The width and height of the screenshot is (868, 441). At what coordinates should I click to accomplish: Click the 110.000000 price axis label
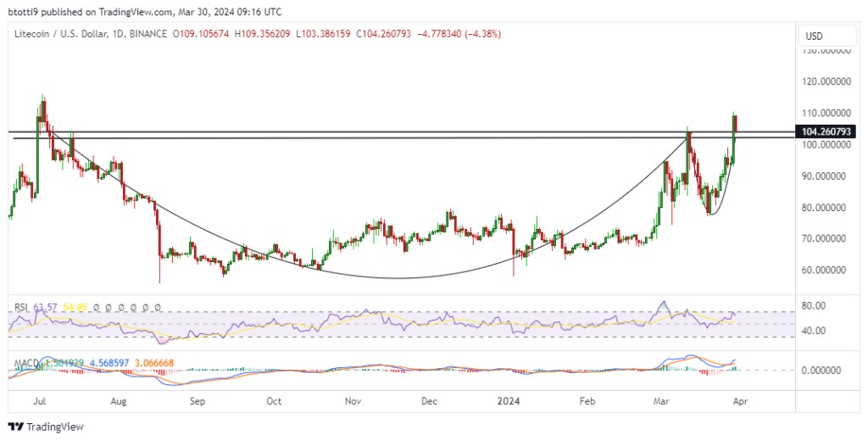[x=826, y=113]
